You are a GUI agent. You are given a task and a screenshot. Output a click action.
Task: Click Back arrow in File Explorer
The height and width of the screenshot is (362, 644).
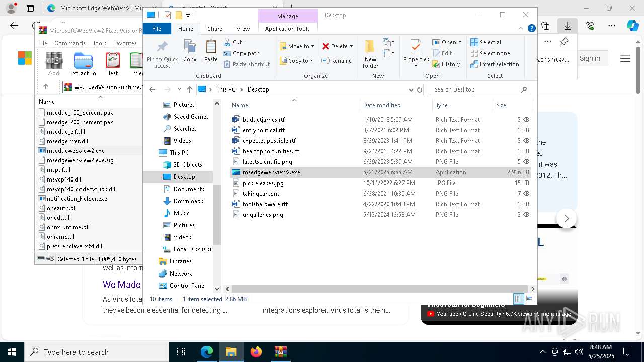153,89
